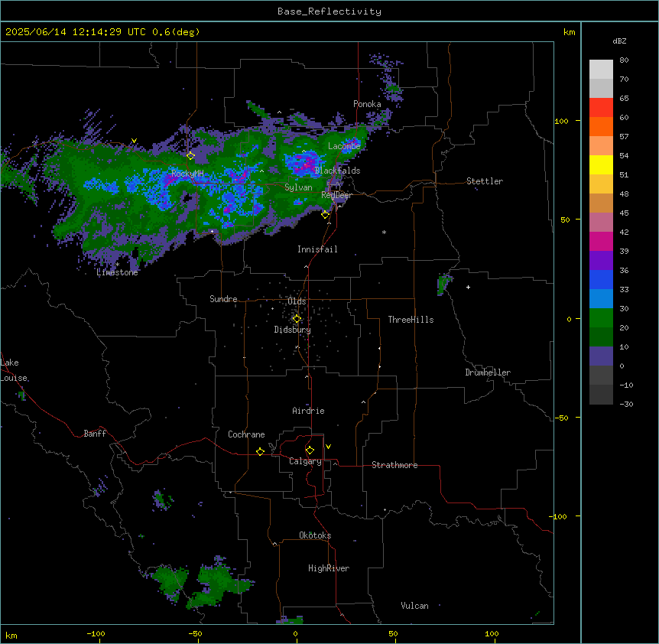
Task: Select the Cochrane label
Action: [x=246, y=434]
